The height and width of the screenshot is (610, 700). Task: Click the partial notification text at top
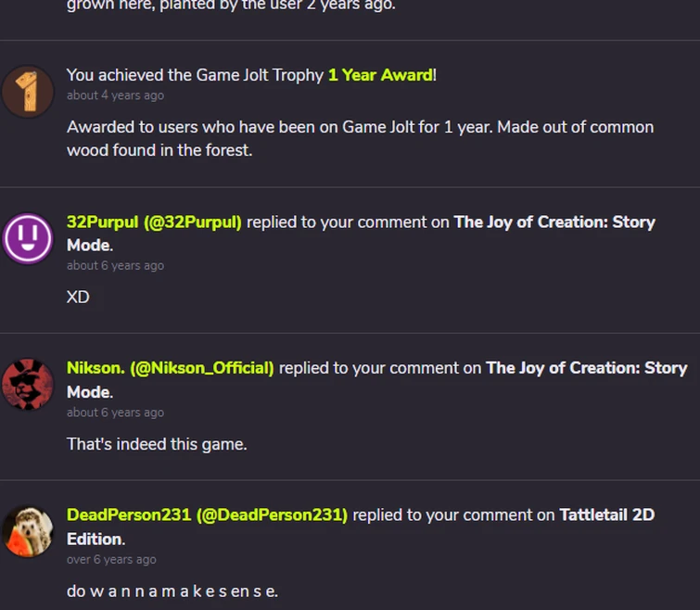tap(231, 6)
